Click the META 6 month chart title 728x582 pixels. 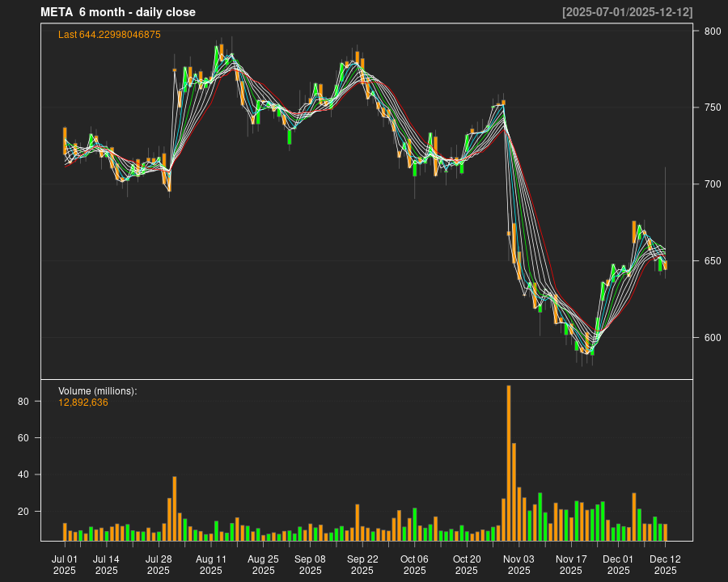(118, 12)
